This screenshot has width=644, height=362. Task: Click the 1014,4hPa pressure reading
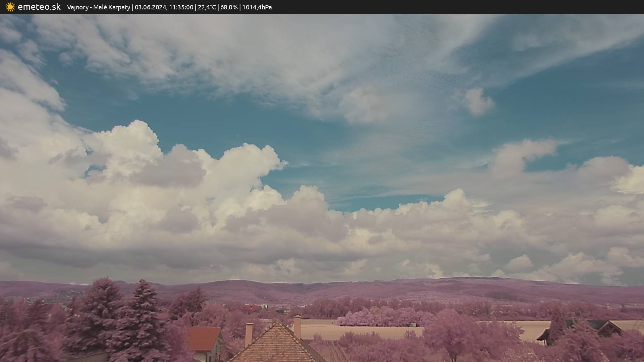[257, 7]
